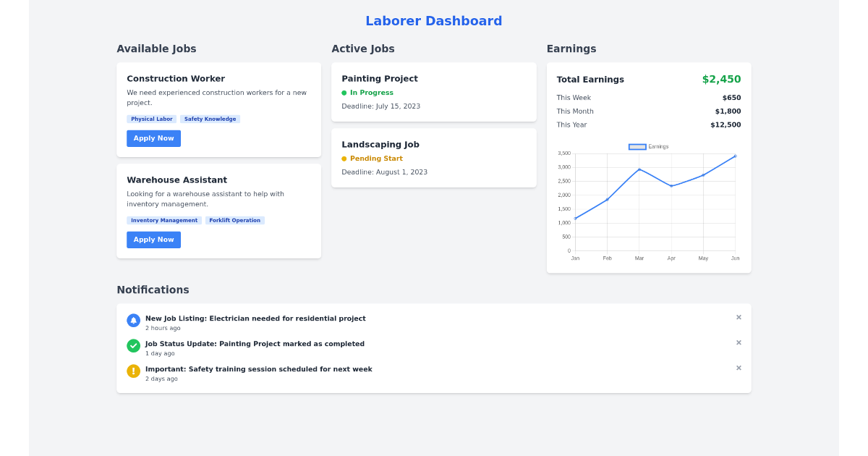Click the green In Progress status dot

coord(345,93)
